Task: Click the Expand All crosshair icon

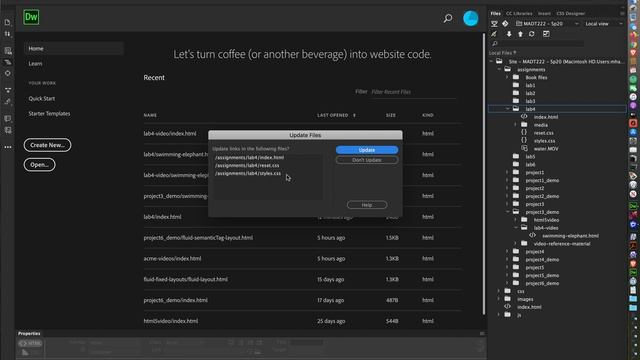Action: coord(7,73)
